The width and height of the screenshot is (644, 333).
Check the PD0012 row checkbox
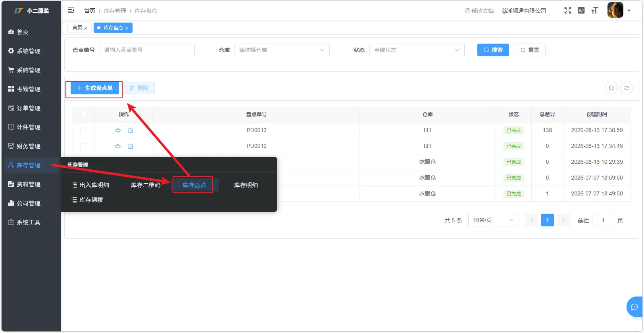click(83, 146)
